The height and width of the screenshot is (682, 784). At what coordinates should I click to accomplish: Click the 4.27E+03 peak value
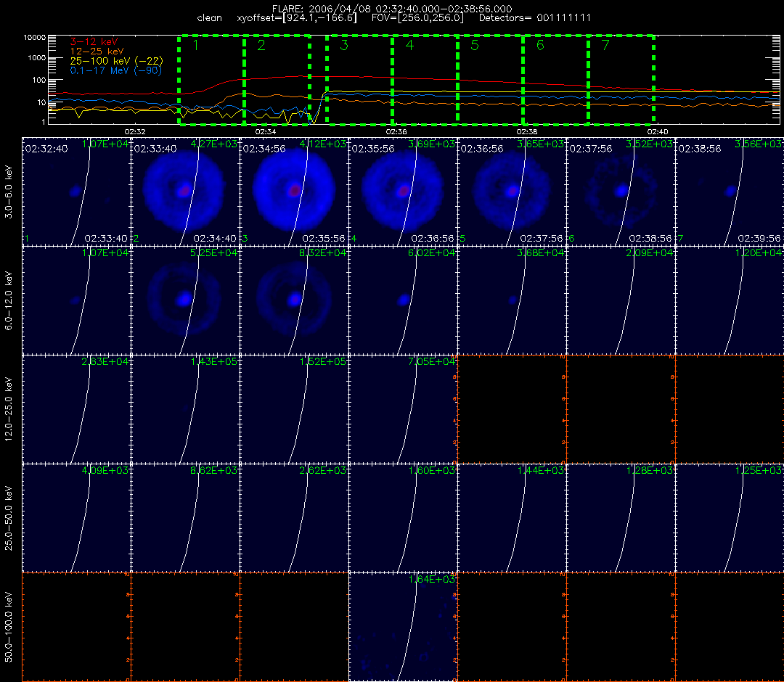point(214,144)
